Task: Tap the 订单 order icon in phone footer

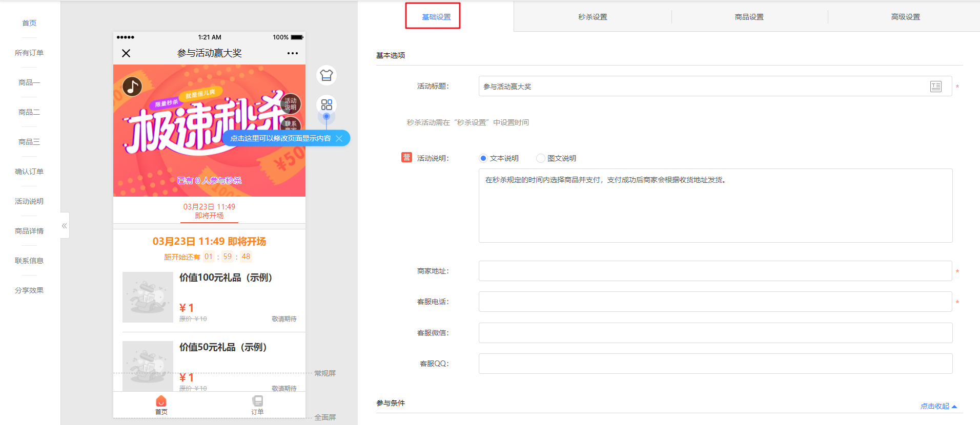Action: [257, 405]
